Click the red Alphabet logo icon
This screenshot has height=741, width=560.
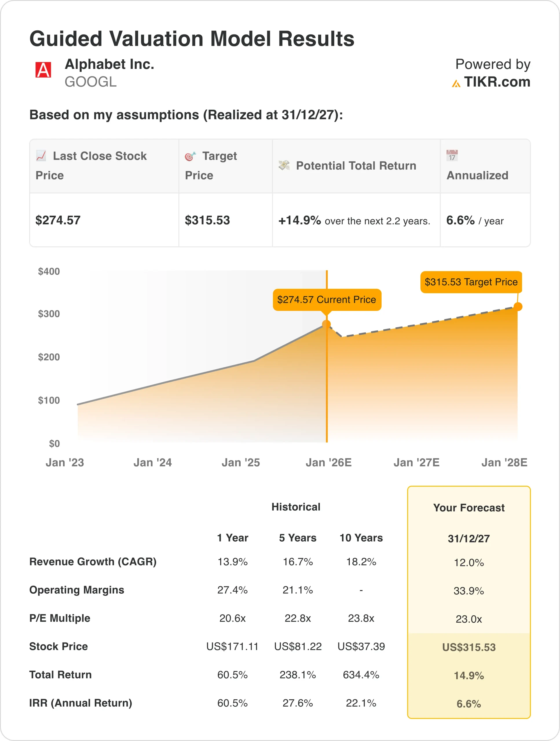(x=43, y=70)
